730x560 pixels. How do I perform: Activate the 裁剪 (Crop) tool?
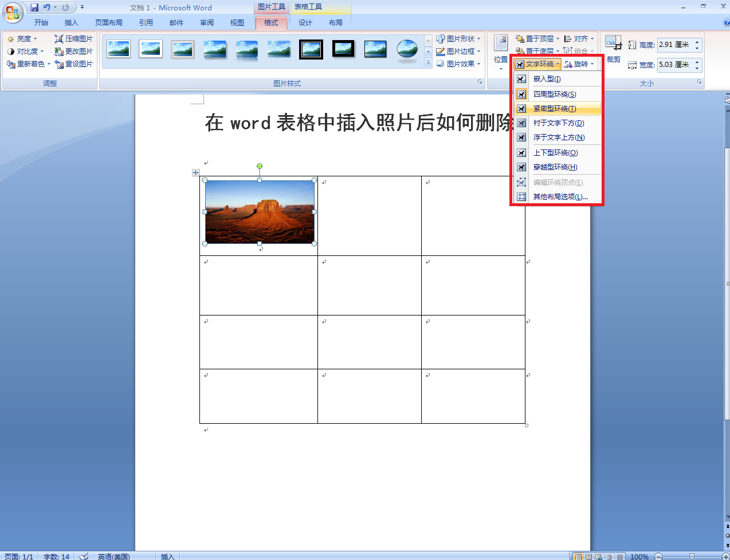613,45
